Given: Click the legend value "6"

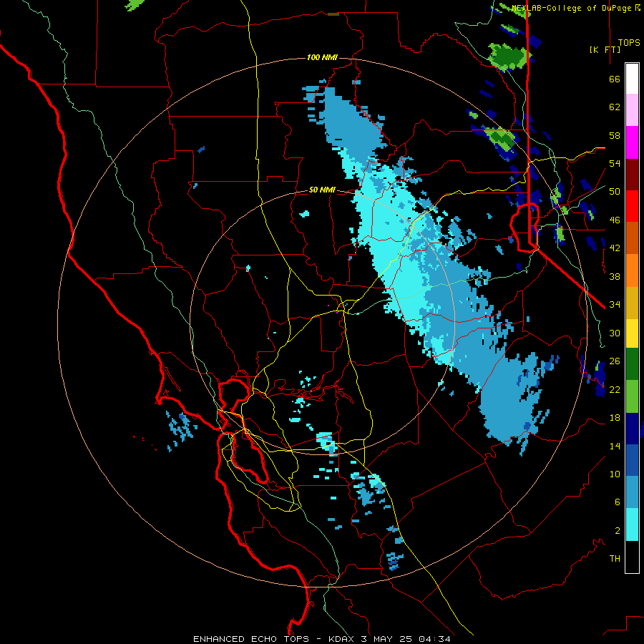Looking at the screenshot, I should pos(618,502).
